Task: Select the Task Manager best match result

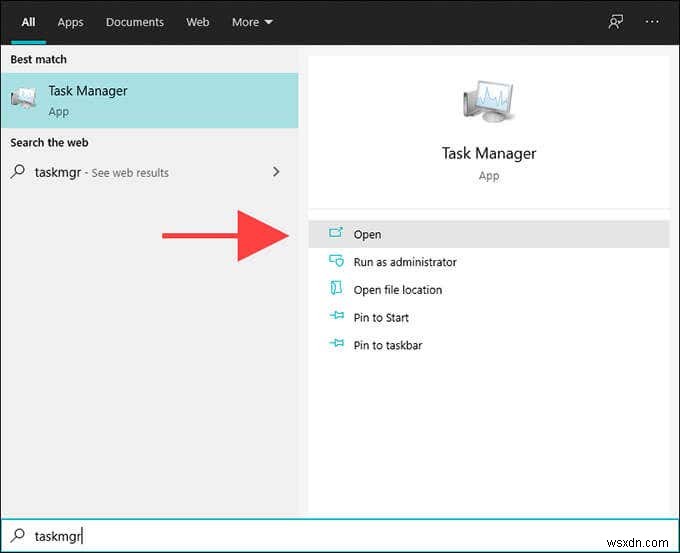Action: [x=150, y=101]
